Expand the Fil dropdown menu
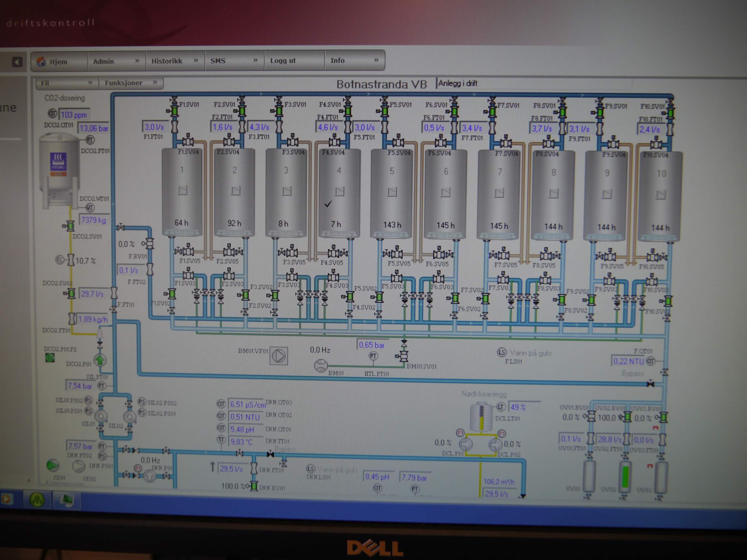The image size is (747, 560). (x=67, y=83)
